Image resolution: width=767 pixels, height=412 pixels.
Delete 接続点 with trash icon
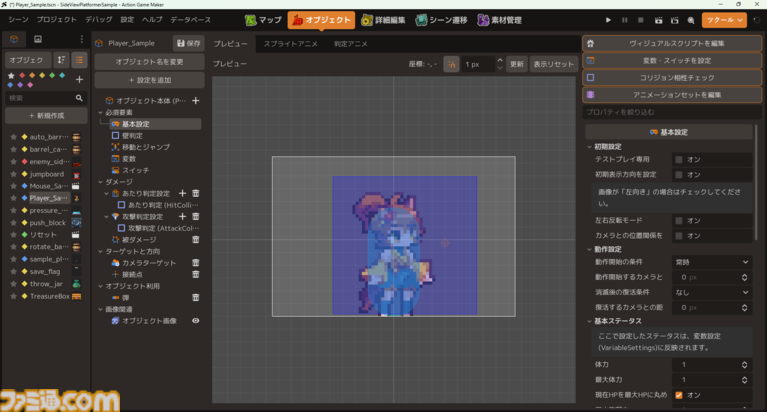(x=196, y=274)
